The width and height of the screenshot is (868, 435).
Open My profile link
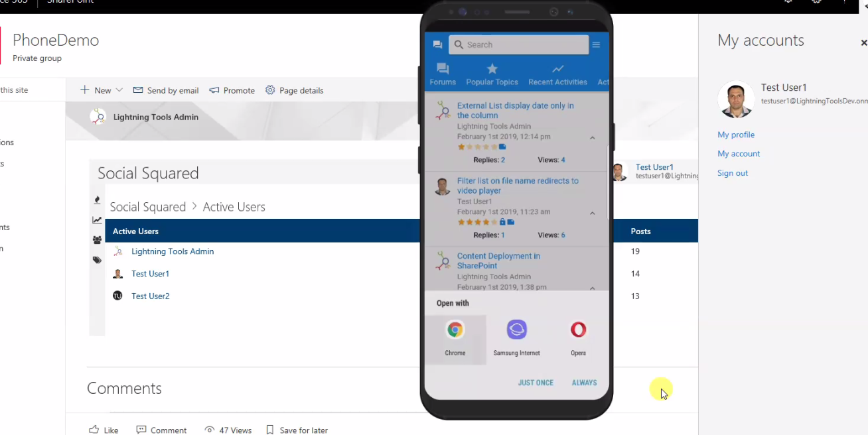[x=736, y=135]
